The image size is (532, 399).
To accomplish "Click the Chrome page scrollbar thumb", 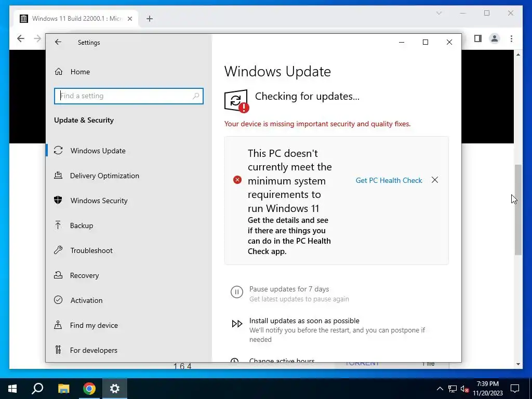I will click(x=518, y=210).
